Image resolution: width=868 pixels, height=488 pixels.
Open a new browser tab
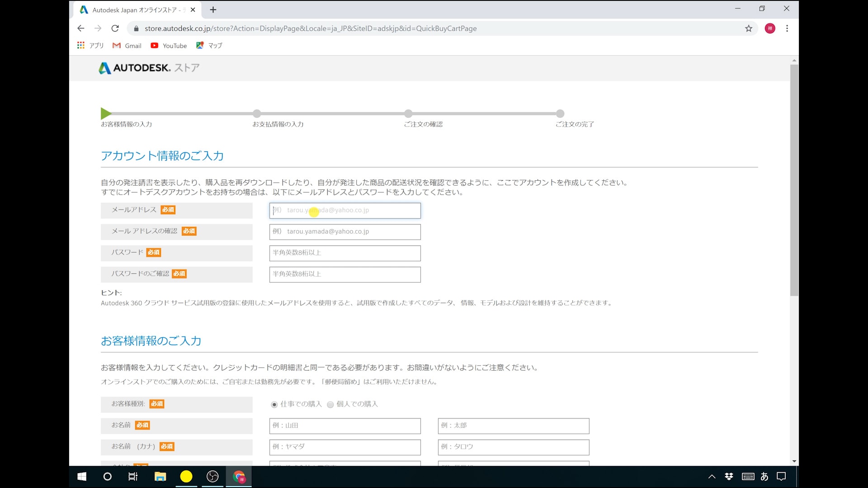click(x=213, y=9)
